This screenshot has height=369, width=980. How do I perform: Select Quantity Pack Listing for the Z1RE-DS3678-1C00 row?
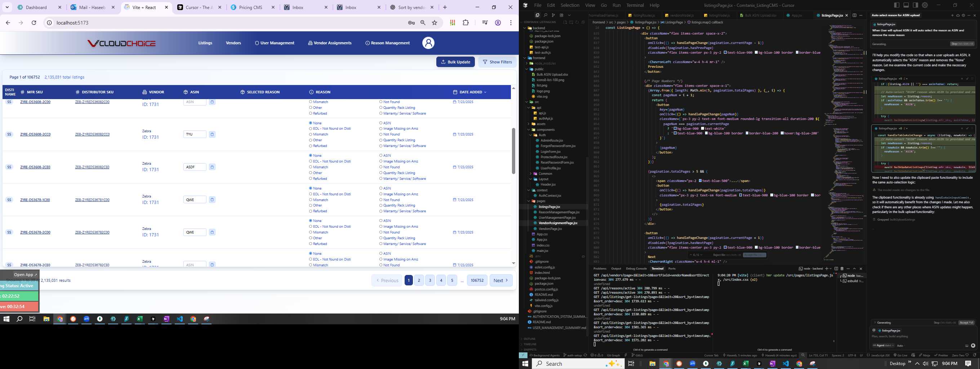tap(381, 205)
